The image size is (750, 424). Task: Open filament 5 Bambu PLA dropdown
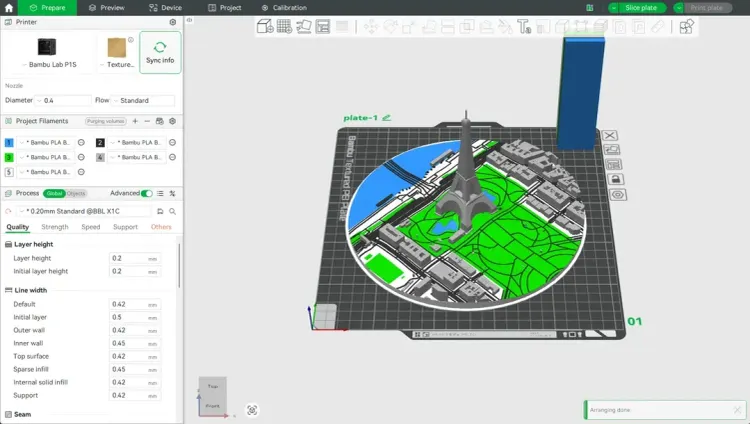[x=46, y=172]
